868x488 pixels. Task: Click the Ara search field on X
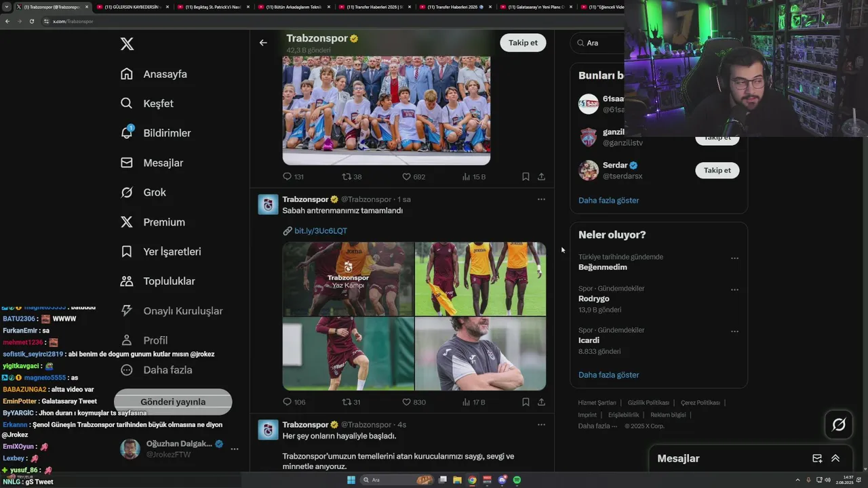pyautogui.click(x=597, y=43)
